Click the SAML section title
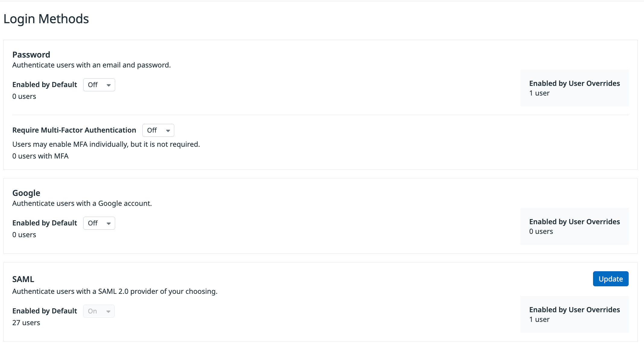Image resolution: width=644 pixels, height=352 pixels. (23, 279)
